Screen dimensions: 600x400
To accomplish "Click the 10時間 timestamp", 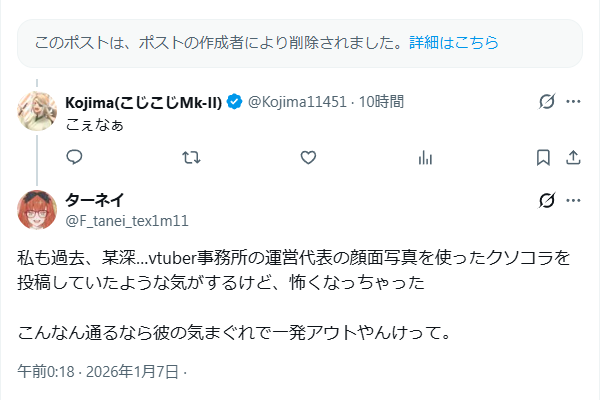I will (x=381, y=101).
